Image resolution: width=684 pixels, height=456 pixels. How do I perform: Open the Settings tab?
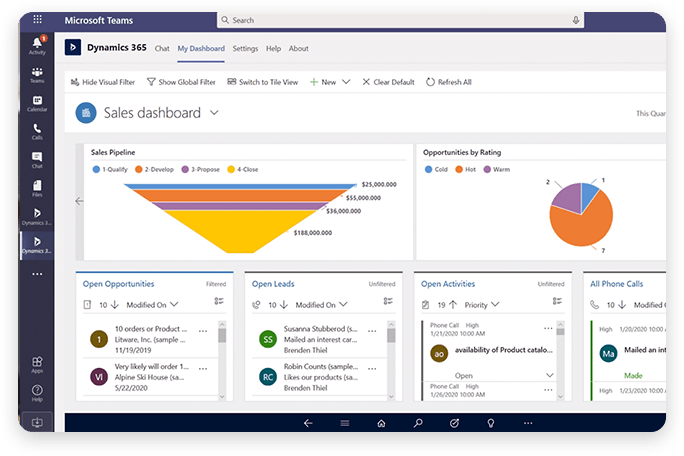(245, 48)
